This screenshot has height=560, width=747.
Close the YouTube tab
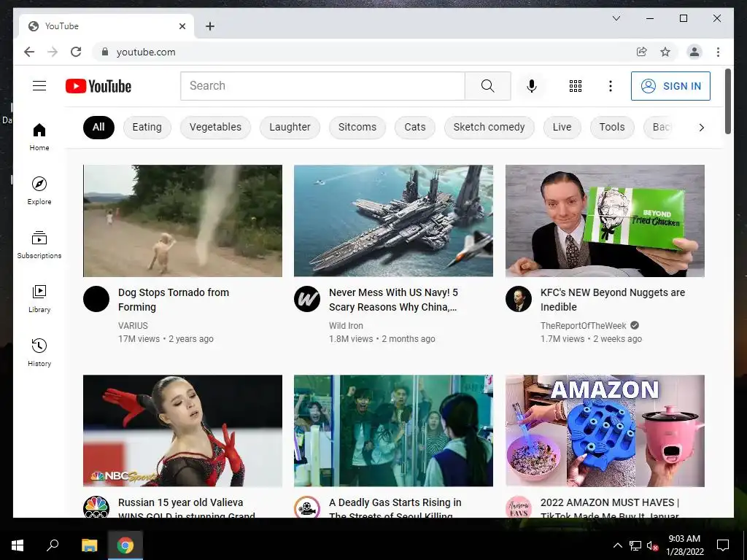(182, 26)
